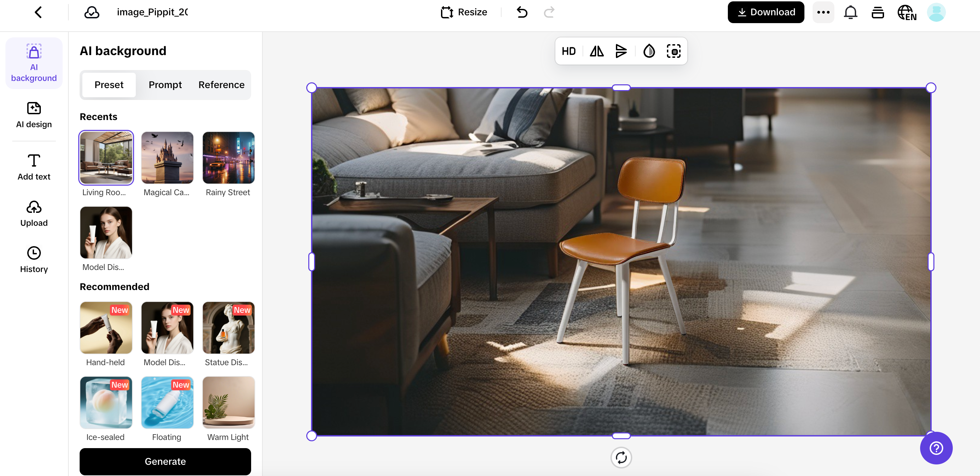Screen dimensions: 980x476
Task: Click the back chevron arrow
Action: pyautogui.click(x=38, y=12)
